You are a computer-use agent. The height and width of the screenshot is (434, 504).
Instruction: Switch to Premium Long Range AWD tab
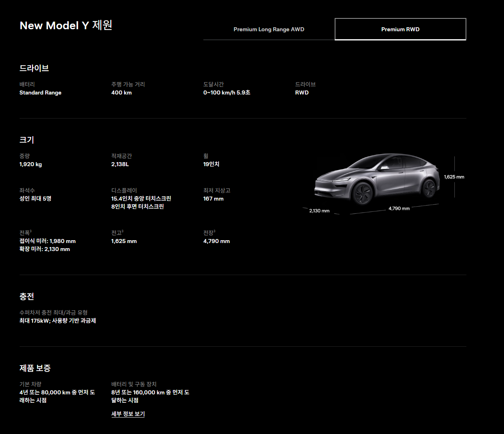(269, 29)
